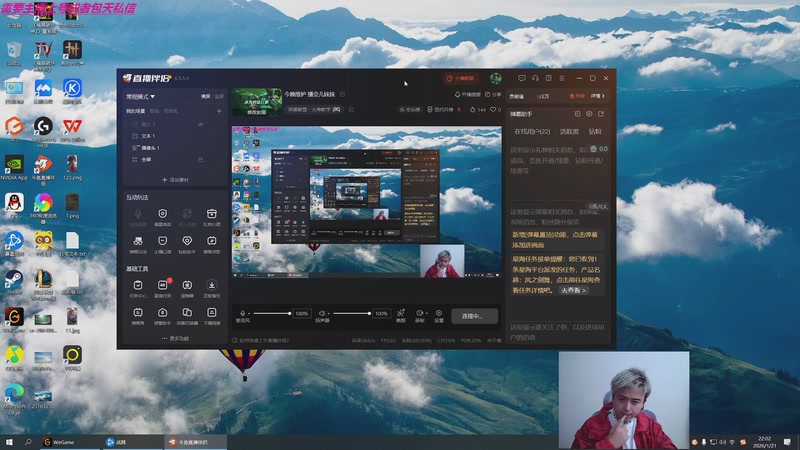Viewport: 800px width, 450px height.
Task: Select the 文本 1 source row
Action: [173, 136]
